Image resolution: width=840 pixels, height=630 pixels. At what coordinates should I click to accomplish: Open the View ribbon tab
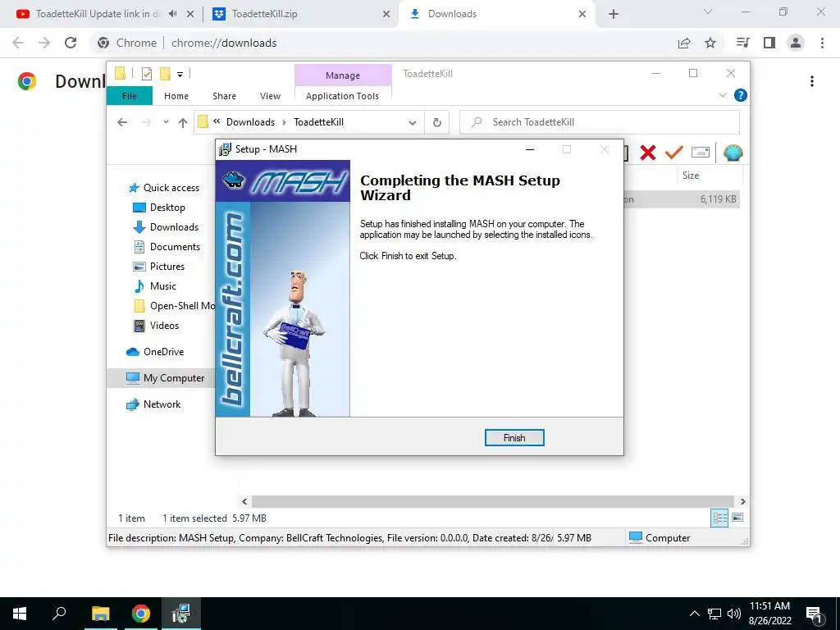pyautogui.click(x=270, y=96)
